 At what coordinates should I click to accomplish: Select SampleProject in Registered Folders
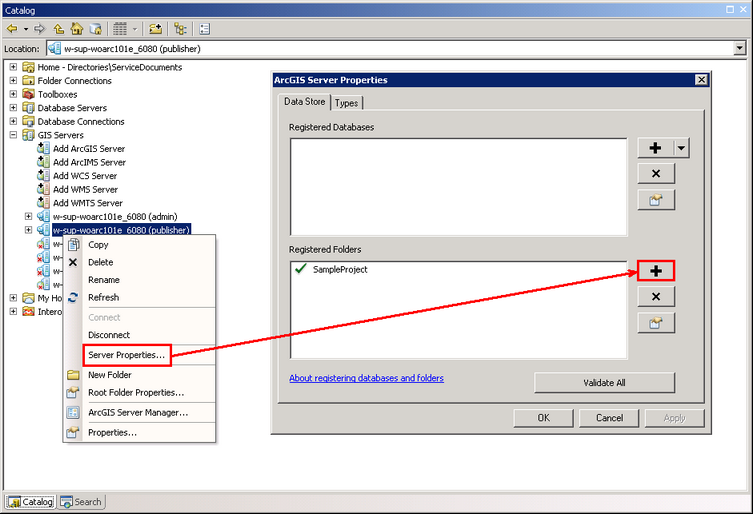340,269
